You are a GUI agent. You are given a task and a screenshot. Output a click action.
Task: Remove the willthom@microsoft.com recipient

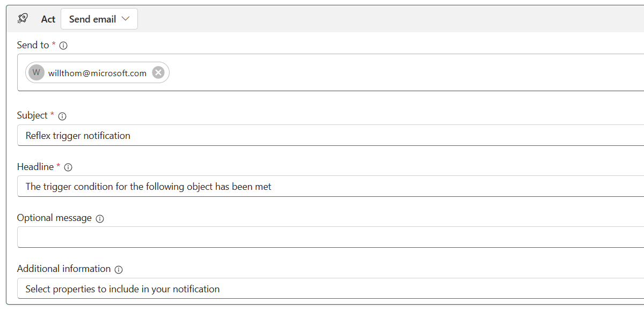point(158,73)
